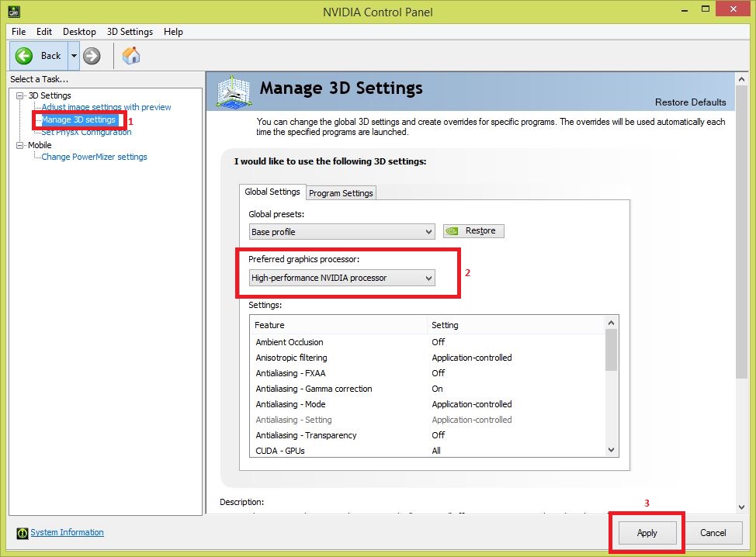Click the green Back arrow icon
This screenshot has height=557, width=756.
pyautogui.click(x=24, y=55)
